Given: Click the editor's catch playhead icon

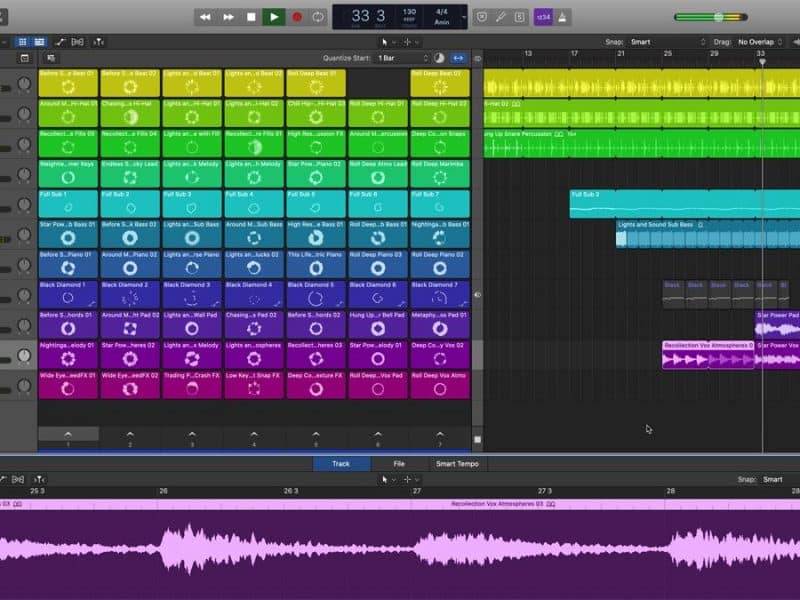Looking at the screenshot, I should click(x=39, y=480).
